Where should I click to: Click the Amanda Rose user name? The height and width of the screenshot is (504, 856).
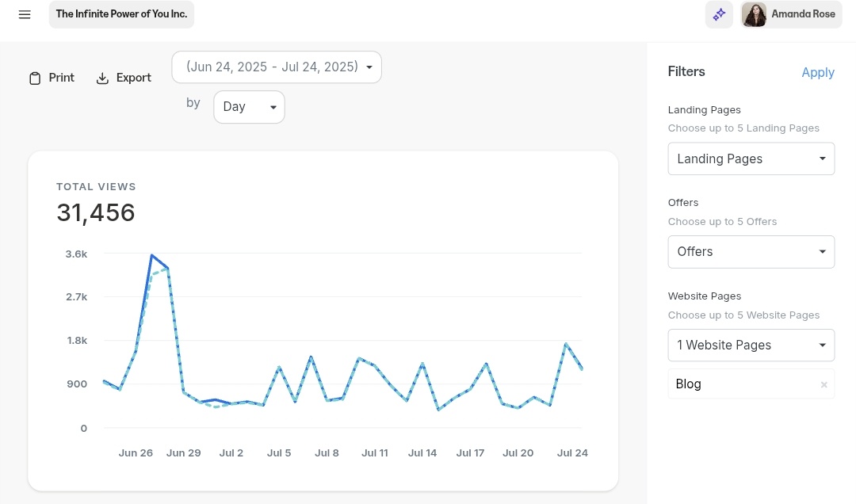coord(803,14)
